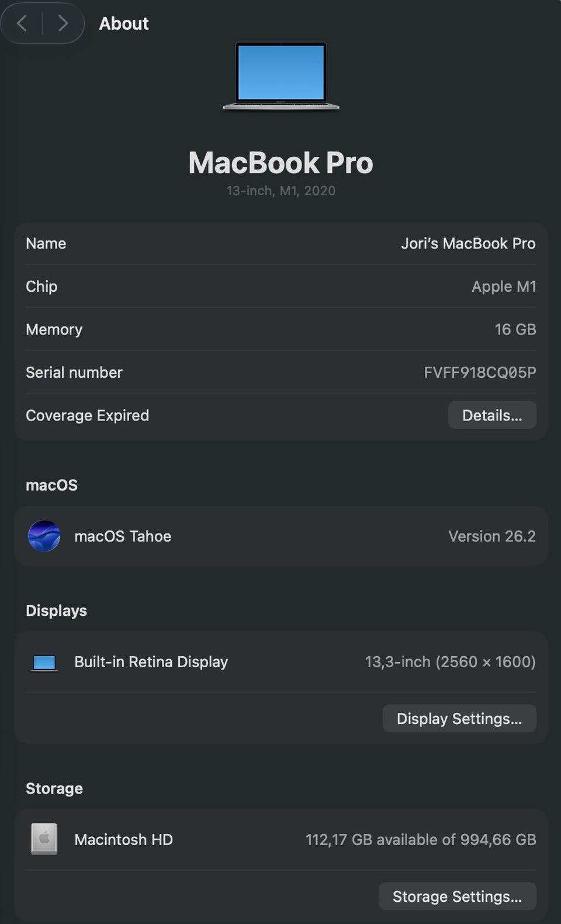Image resolution: width=561 pixels, height=924 pixels.
Task: Click the MacBook Pro laptop image
Action: pyautogui.click(x=281, y=75)
